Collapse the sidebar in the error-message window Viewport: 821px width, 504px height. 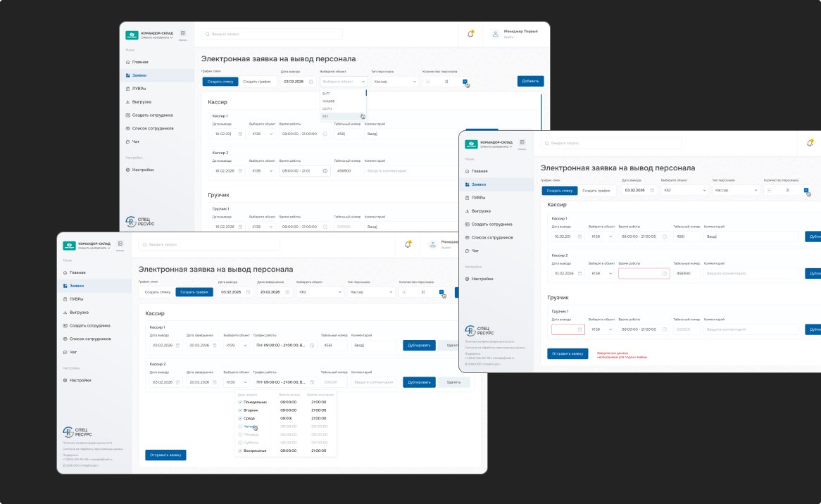522,141
